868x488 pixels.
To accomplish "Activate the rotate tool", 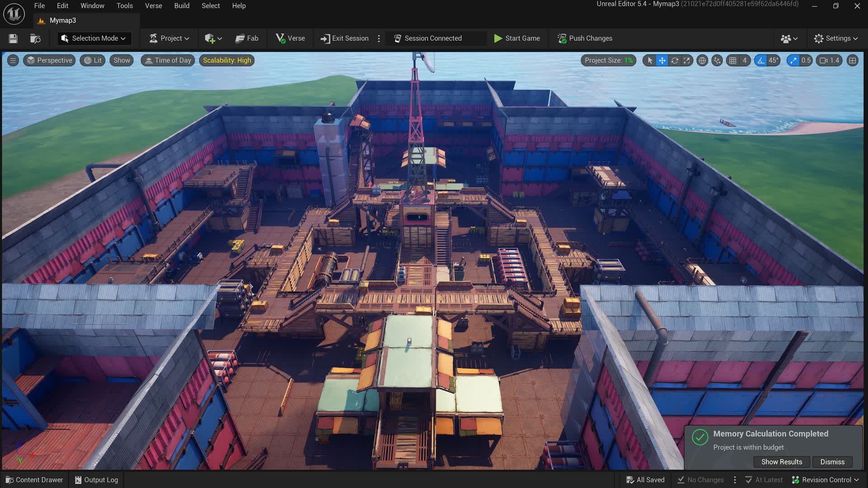I will (x=675, y=61).
